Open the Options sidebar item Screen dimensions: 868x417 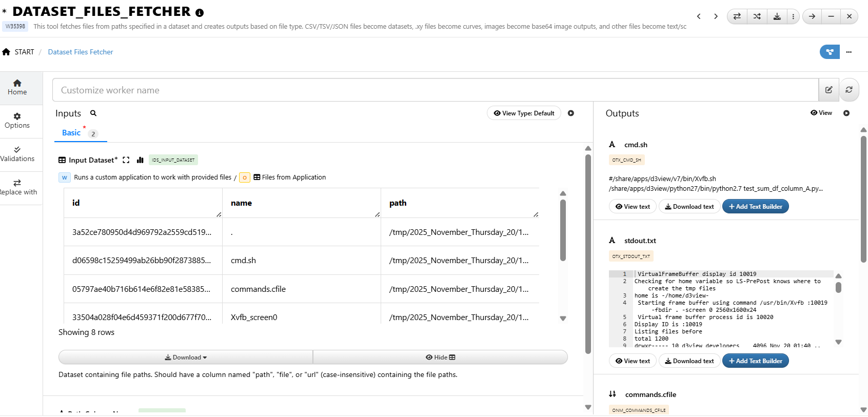(x=17, y=121)
